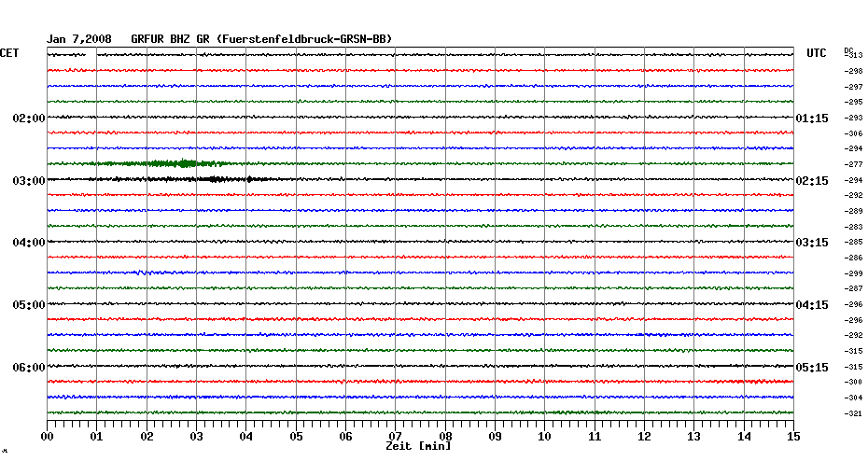This screenshot has height=461, width=868.
Task: Click the 01:15 UTC time label
Action: point(812,119)
